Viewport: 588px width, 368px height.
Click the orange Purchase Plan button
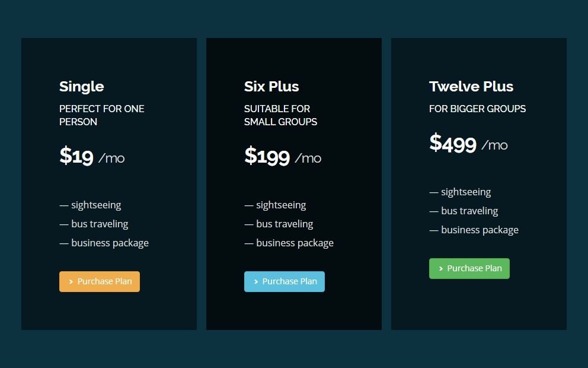[100, 281]
